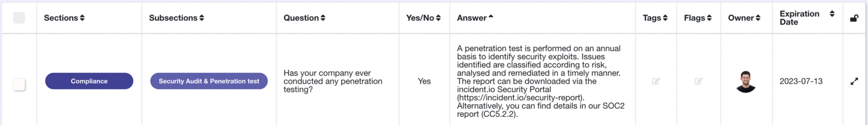Image resolution: width=868 pixels, height=125 pixels.
Task: Open Security Audit & Penetration test pill
Action: (209, 81)
